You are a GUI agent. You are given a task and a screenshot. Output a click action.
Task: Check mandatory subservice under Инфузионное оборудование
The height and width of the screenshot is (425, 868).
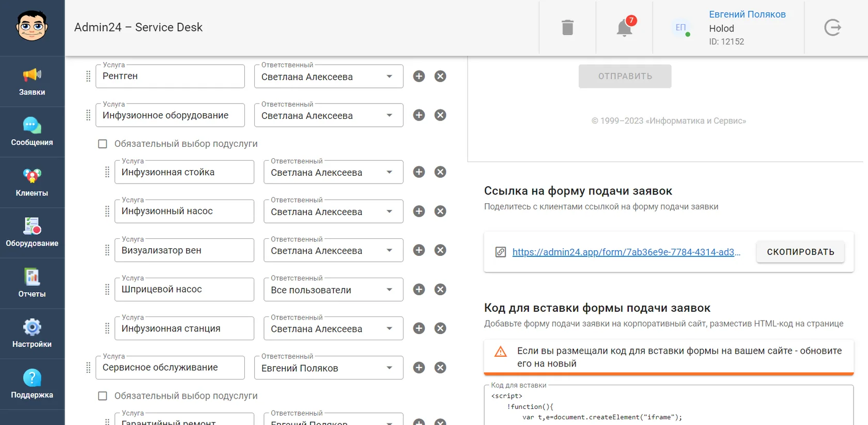103,144
